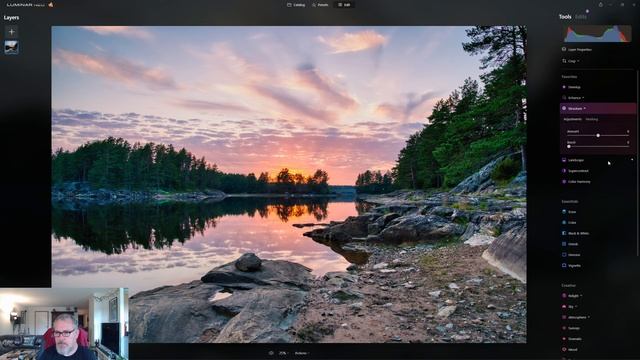Click the Denoise tool icon
640x360 pixels.
564,254
